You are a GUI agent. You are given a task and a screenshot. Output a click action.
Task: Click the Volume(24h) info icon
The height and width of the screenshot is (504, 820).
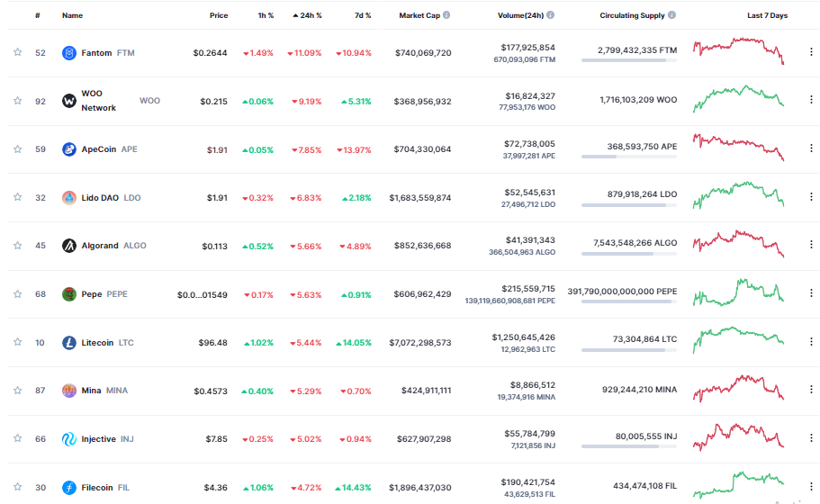click(550, 15)
